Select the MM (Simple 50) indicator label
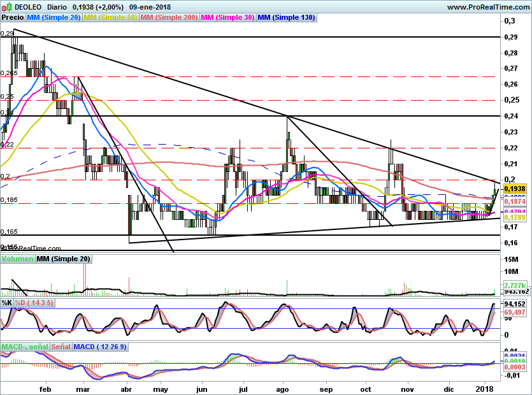532x395 pixels. [110, 17]
